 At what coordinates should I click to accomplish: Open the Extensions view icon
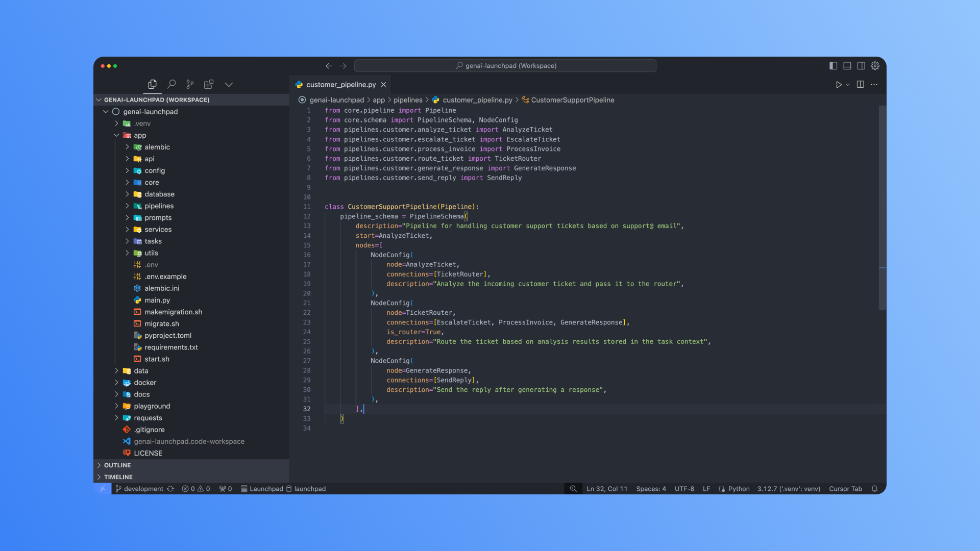pyautogui.click(x=208, y=84)
